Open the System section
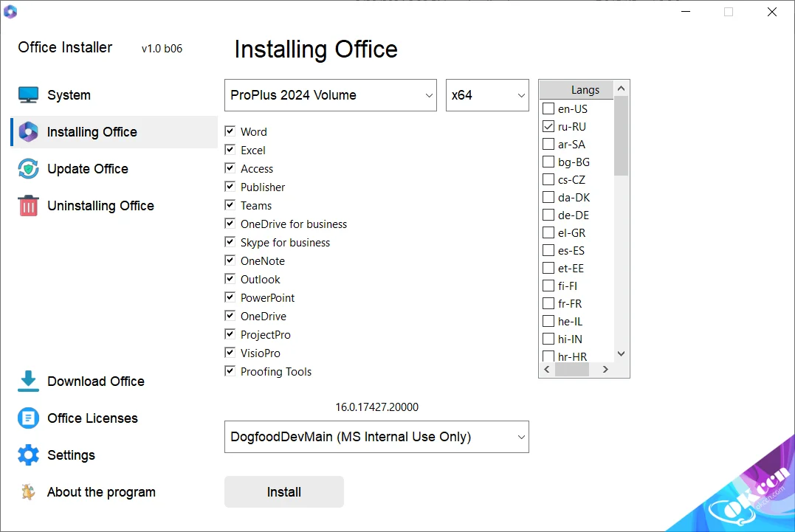 point(114,94)
